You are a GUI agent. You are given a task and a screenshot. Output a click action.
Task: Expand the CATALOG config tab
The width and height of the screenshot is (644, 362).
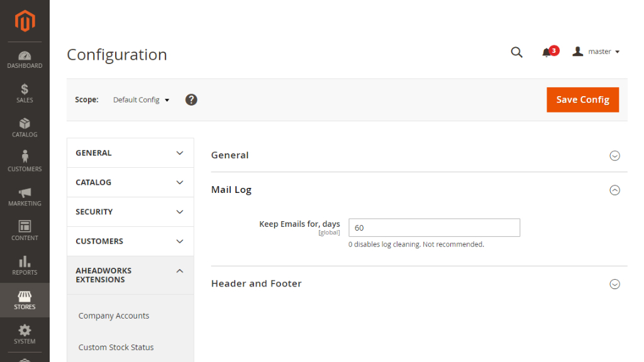tap(130, 182)
